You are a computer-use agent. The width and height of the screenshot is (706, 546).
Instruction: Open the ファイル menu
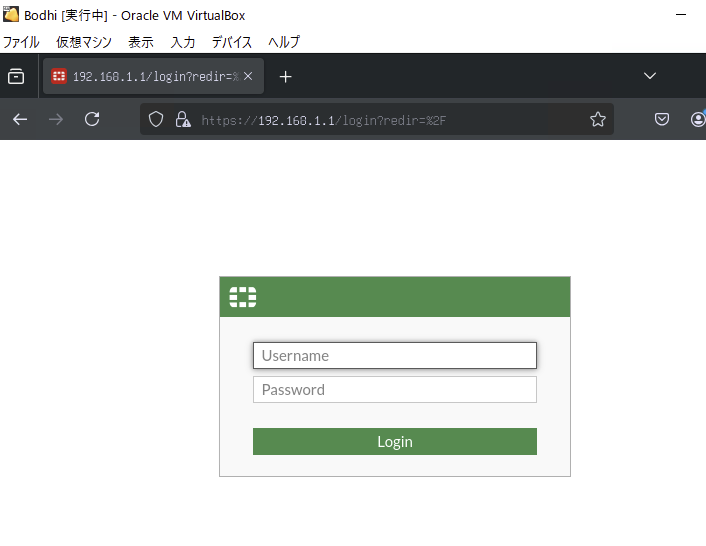[x=21, y=42]
